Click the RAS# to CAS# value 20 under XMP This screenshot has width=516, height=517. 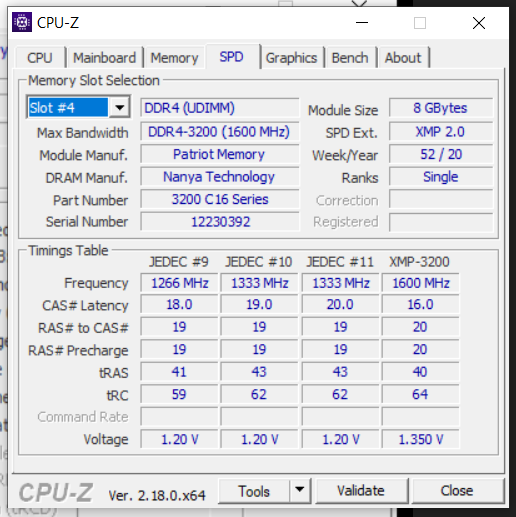420,327
